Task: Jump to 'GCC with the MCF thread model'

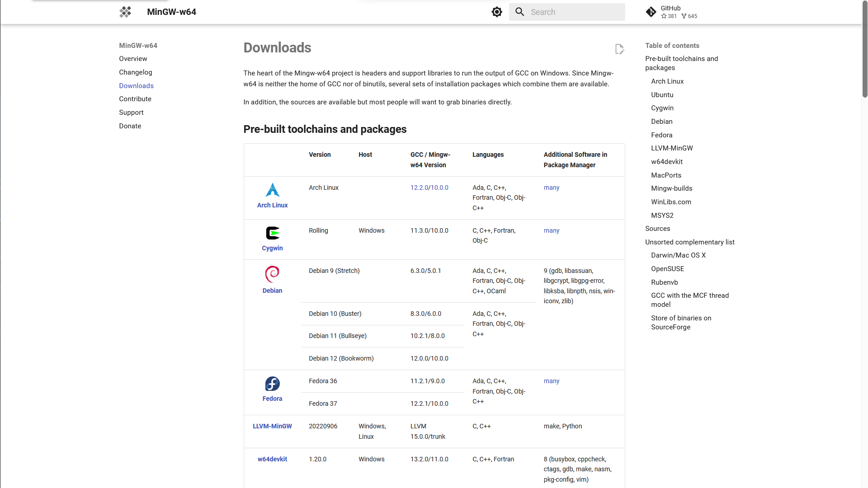Action: 690,300
